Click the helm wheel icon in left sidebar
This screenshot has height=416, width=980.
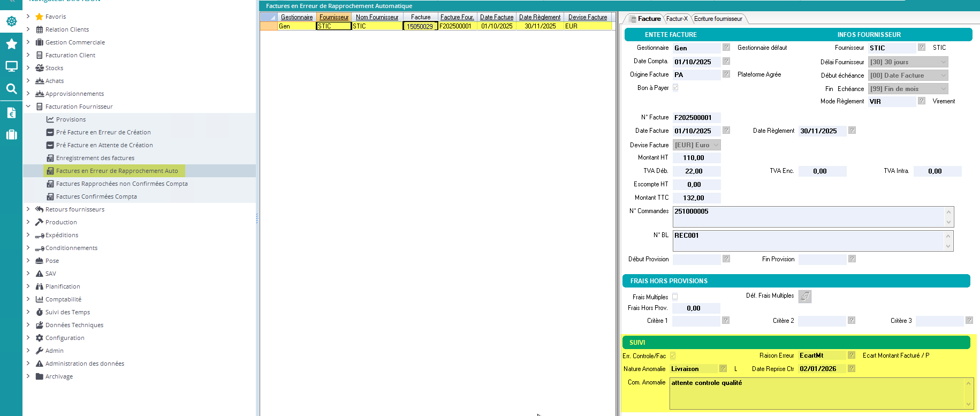11,21
